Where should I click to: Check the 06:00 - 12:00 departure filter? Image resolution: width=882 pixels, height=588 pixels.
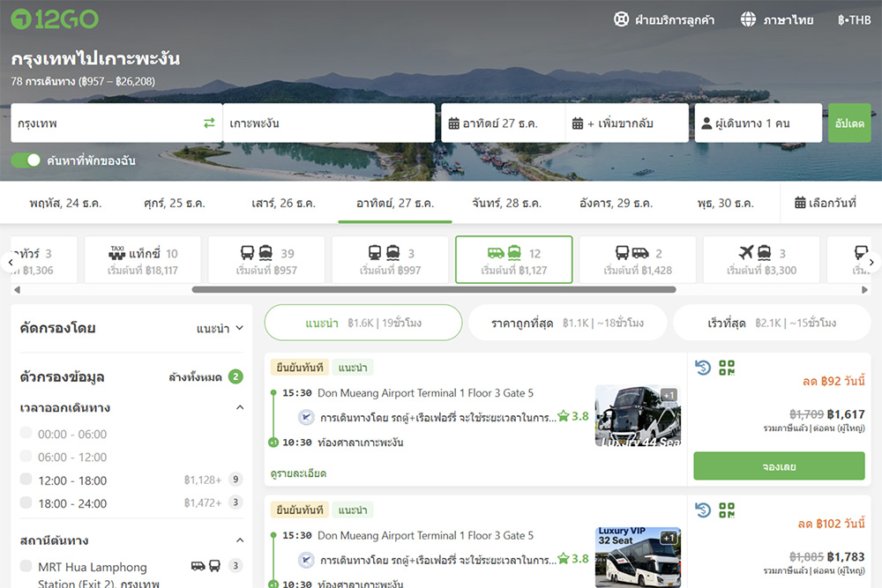point(26,456)
